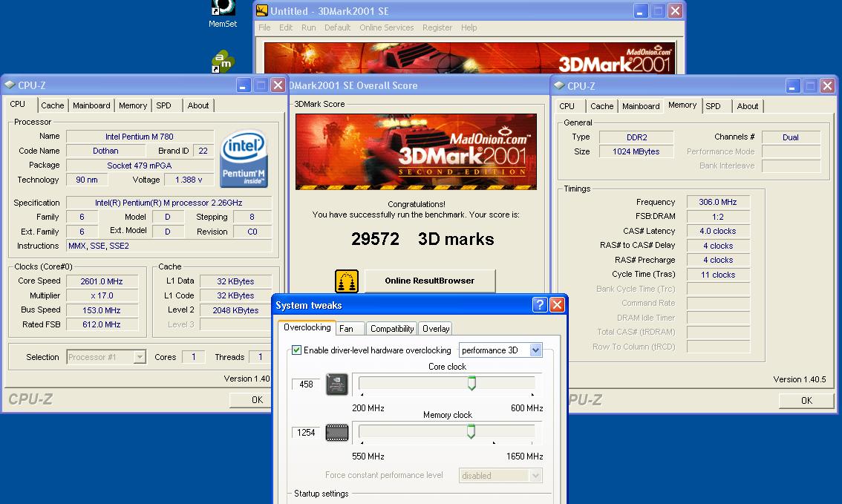Switch to SPD tab in right CPU-Z

click(x=713, y=106)
